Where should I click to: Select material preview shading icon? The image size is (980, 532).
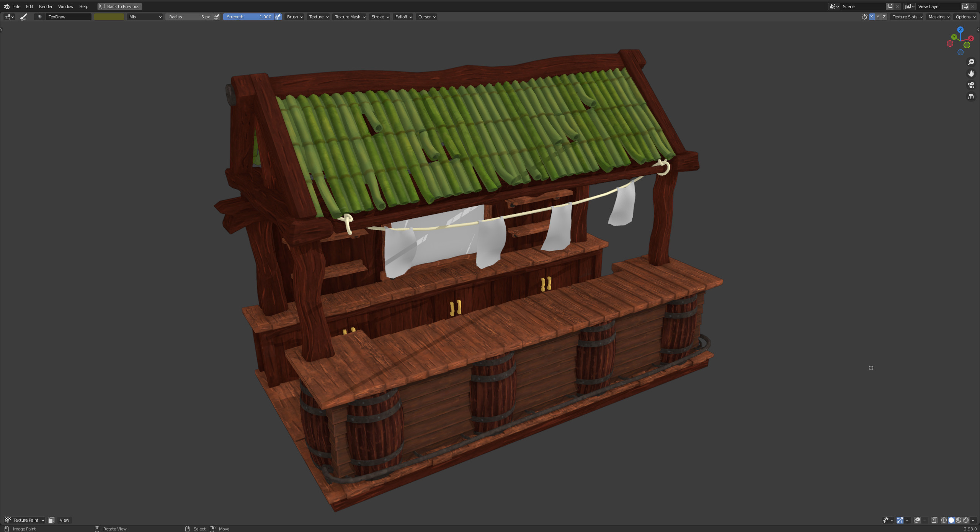959,520
